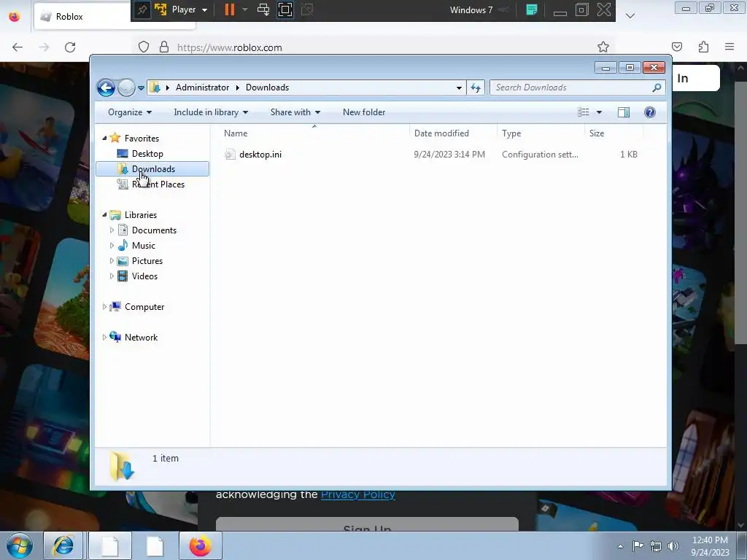Open recent pages dropdown beside forward arrow

coord(141,88)
